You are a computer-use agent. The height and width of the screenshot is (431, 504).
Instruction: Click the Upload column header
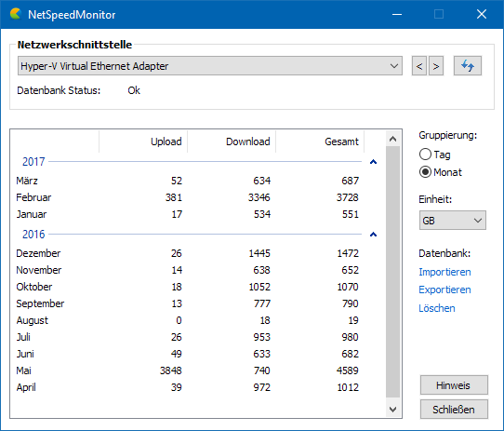143,141
